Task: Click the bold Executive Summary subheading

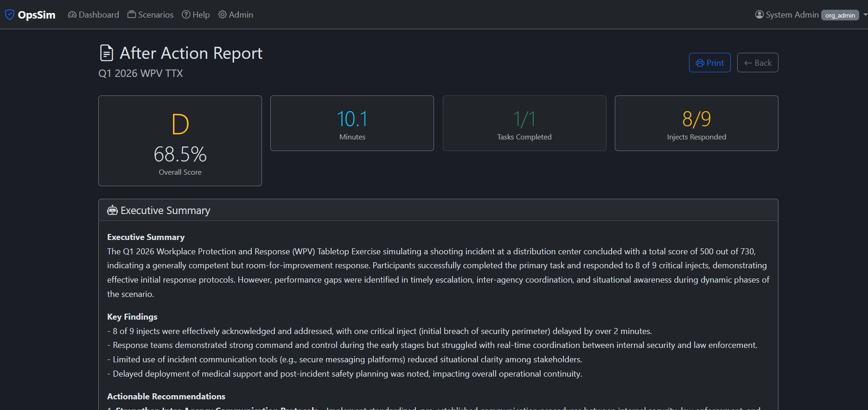Action: [146, 237]
